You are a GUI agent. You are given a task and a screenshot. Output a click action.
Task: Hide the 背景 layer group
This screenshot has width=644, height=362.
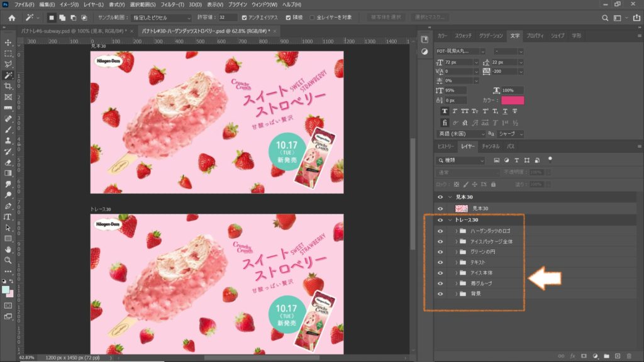(440, 294)
